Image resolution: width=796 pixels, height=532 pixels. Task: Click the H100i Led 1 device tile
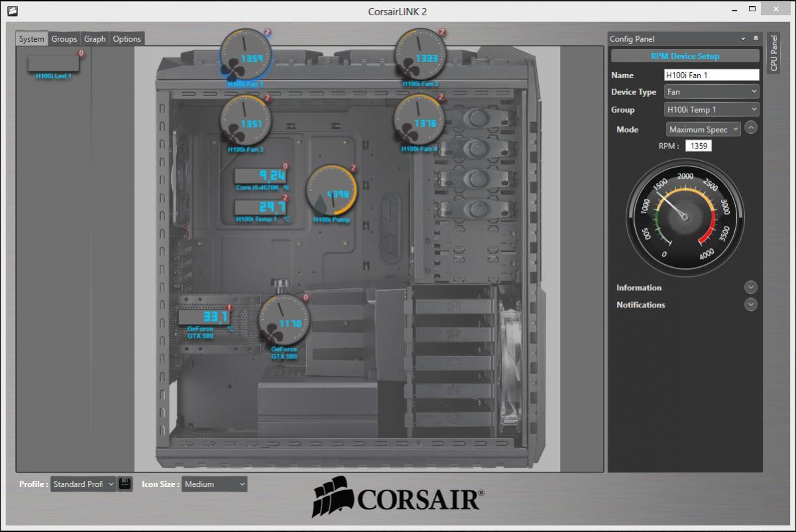click(54, 63)
